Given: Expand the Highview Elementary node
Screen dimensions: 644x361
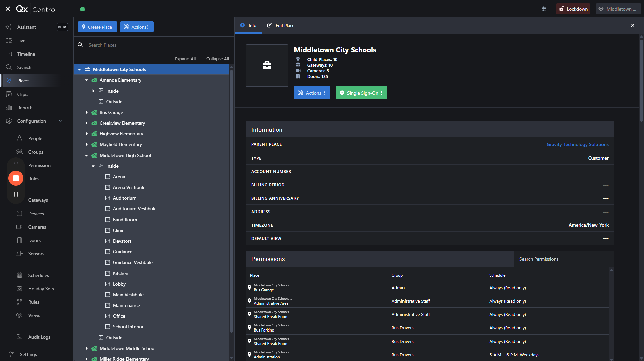Looking at the screenshot, I should point(87,134).
